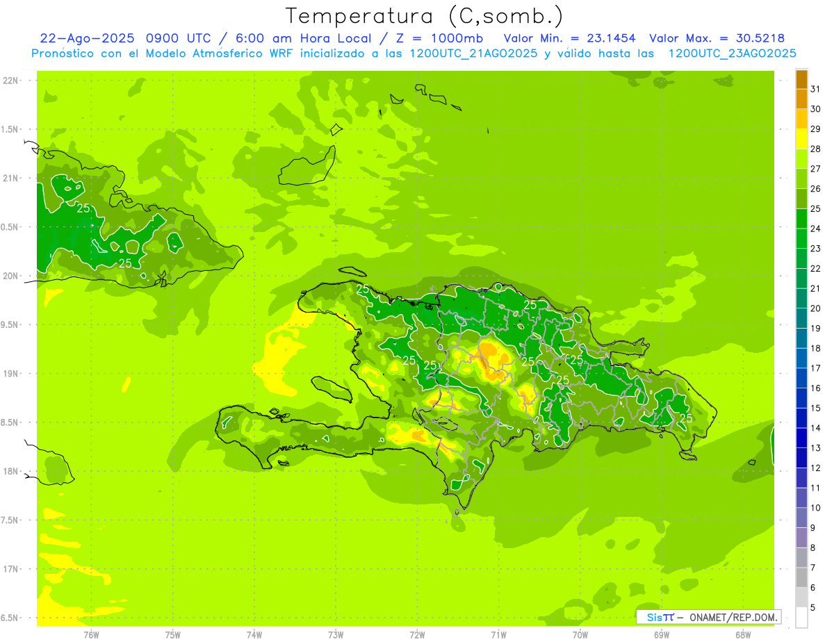Click the legend value '30'
Screen dimensions: 834x644
pyautogui.click(x=816, y=109)
